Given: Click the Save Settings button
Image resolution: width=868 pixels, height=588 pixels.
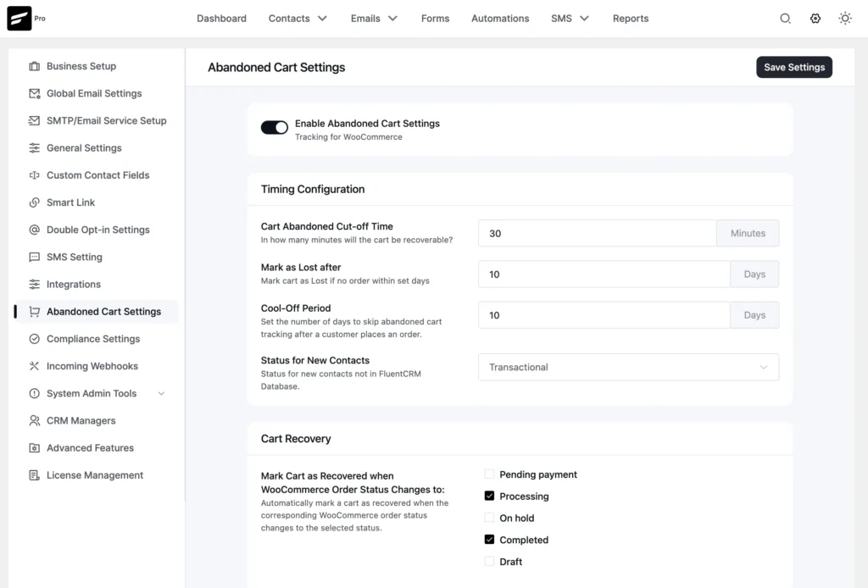Looking at the screenshot, I should coord(794,67).
